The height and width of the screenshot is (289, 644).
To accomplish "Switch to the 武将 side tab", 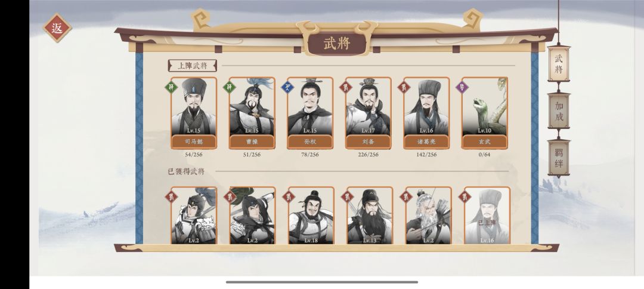I will pos(559,64).
